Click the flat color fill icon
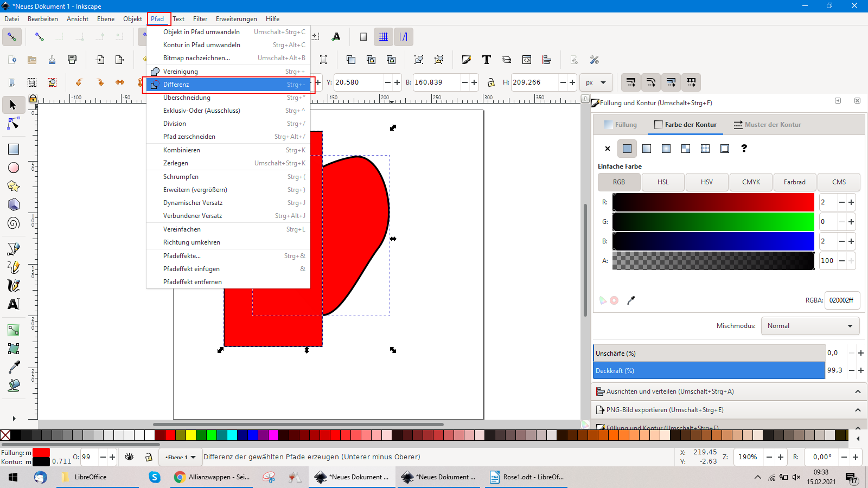 pos(627,149)
